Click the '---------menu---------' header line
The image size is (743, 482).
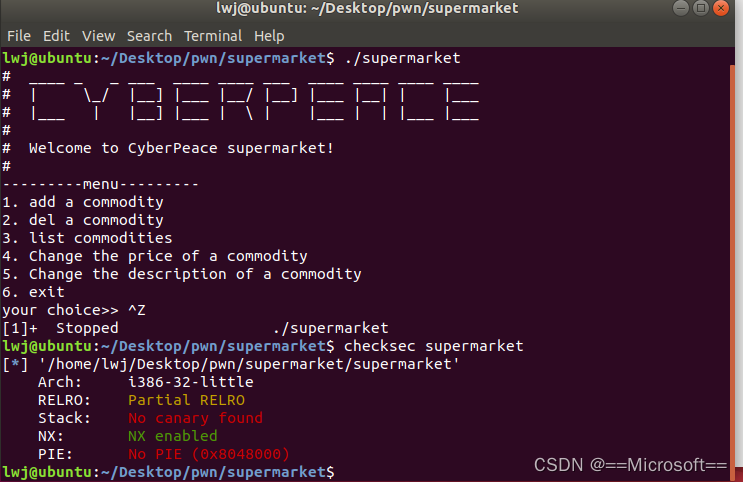[x=100, y=184]
